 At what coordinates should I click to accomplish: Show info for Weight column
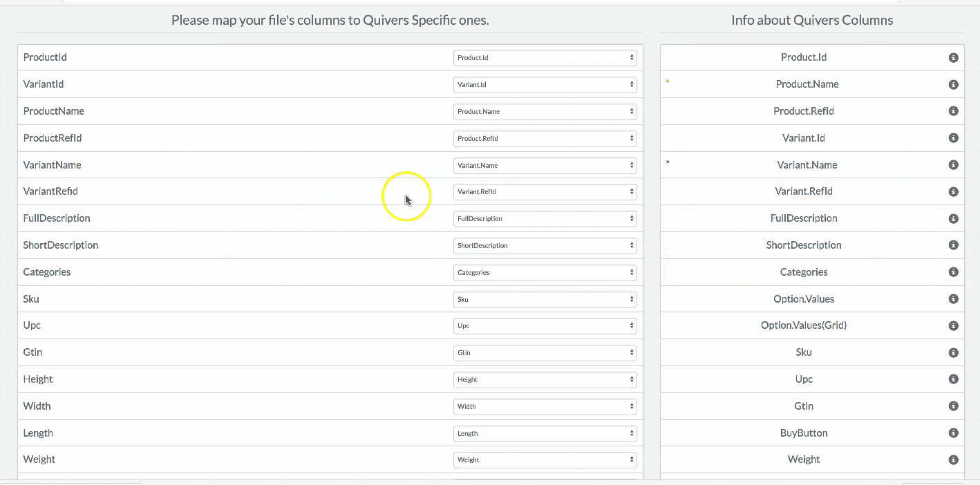click(953, 460)
